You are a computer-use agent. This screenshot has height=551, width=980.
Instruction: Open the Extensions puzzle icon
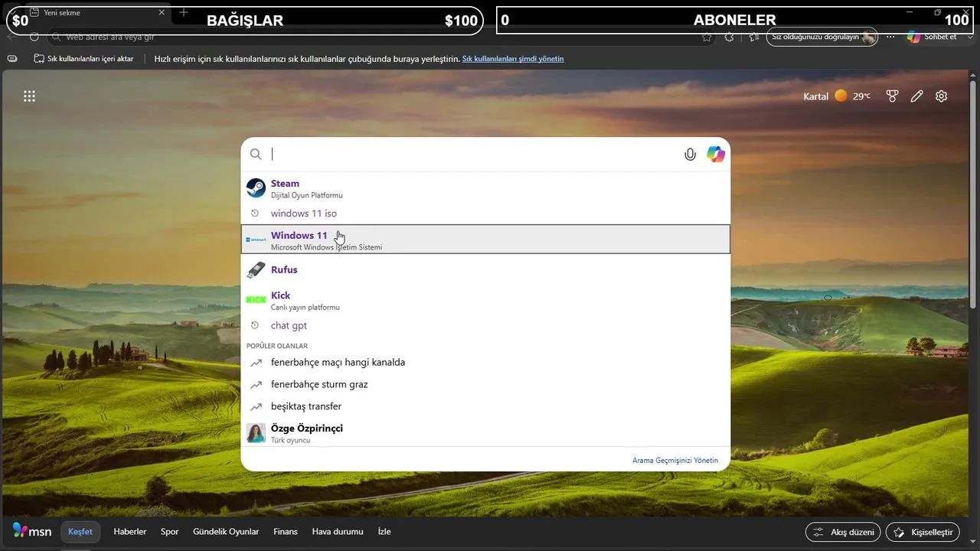point(729,37)
